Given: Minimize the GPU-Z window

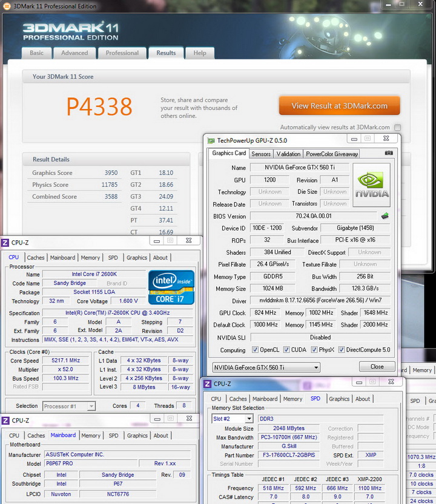Looking at the screenshot, I should [x=354, y=139].
